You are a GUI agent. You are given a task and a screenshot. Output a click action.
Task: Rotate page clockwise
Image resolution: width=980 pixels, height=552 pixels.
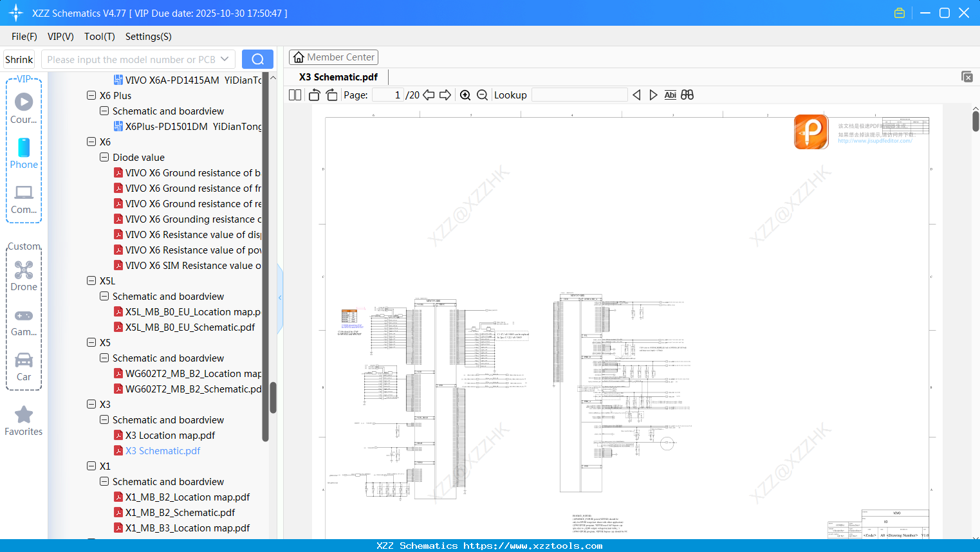331,95
